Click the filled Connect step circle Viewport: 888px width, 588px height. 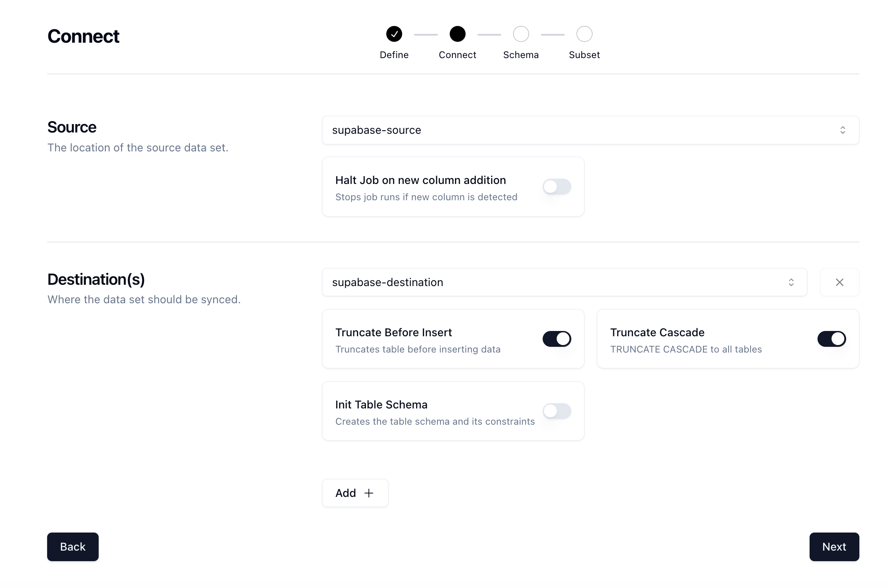(x=457, y=34)
